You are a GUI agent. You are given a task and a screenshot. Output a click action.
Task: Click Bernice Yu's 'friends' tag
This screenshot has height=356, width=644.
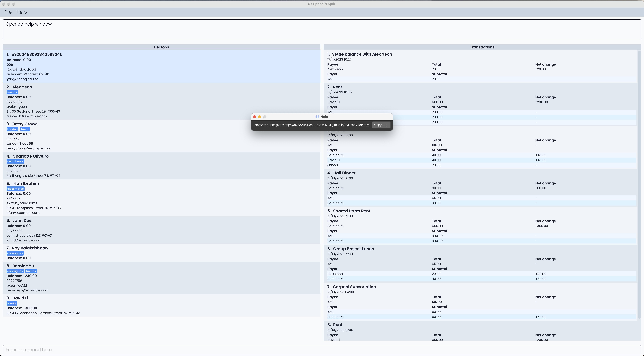[31, 271]
